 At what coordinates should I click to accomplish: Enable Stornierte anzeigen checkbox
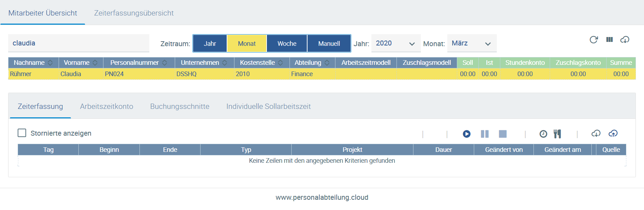click(x=22, y=133)
